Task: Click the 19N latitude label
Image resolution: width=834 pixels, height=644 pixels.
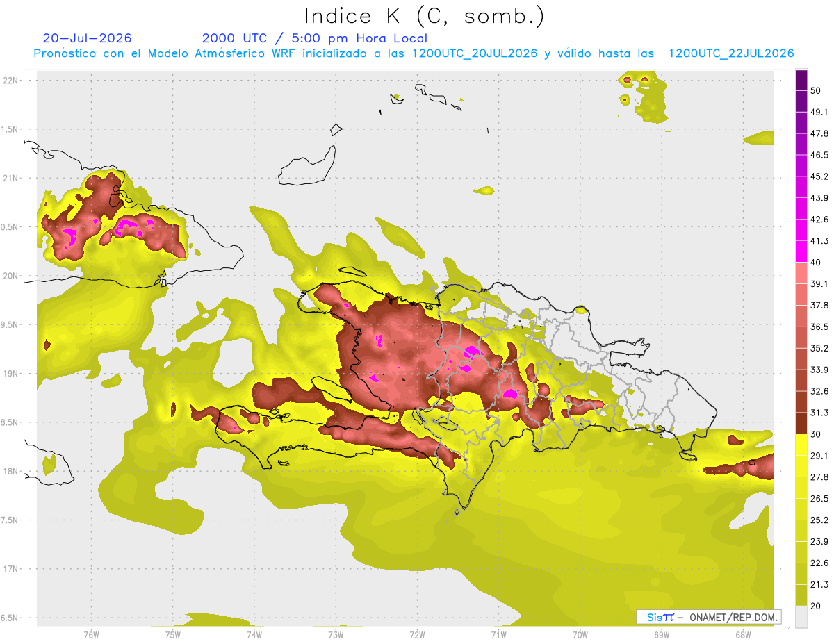Action: (x=10, y=374)
